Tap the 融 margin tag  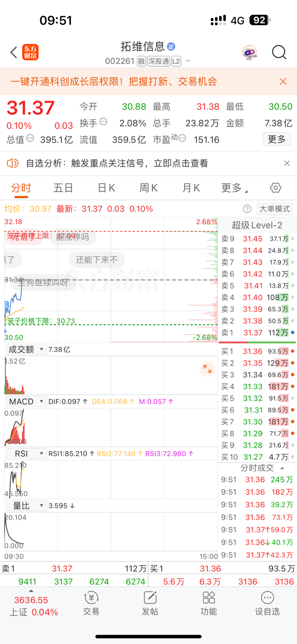click(x=141, y=61)
